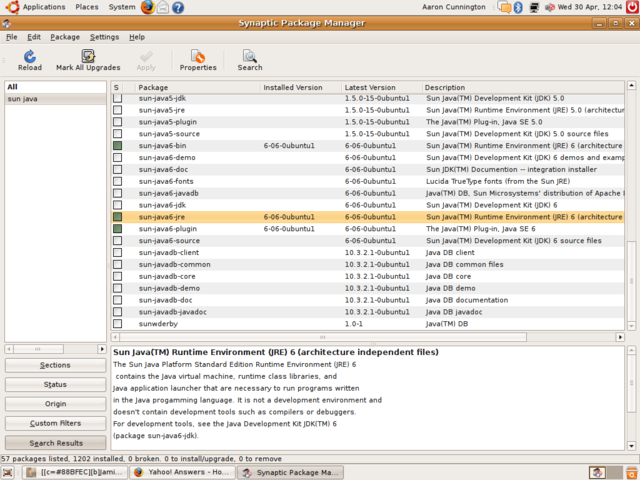Mark the sunwderby checkbox
The width and height of the screenshot is (640, 480).
[118, 323]
